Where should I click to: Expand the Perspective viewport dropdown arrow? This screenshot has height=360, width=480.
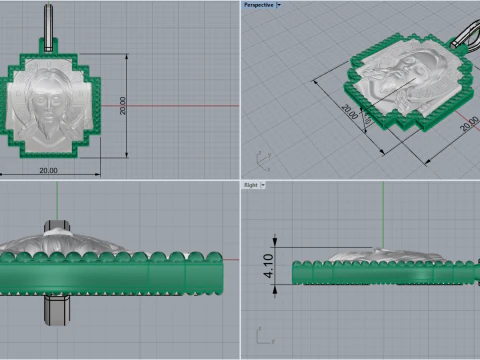pos(279,5)
